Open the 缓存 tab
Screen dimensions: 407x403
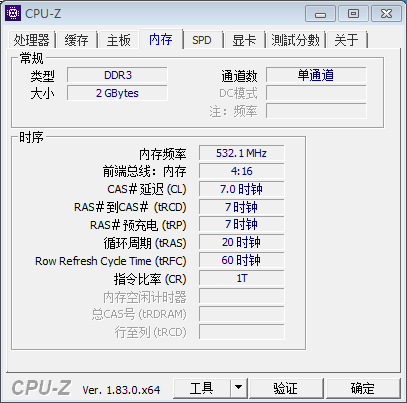76,40
